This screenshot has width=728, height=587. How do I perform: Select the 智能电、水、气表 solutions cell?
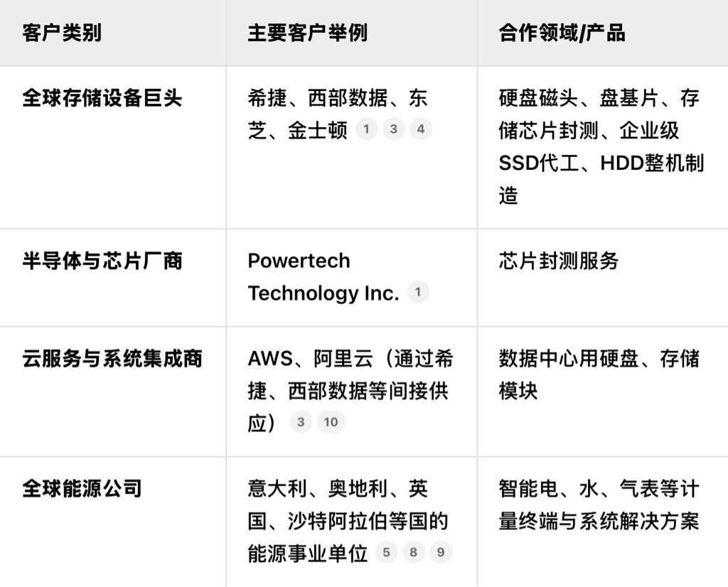point(599,505)
